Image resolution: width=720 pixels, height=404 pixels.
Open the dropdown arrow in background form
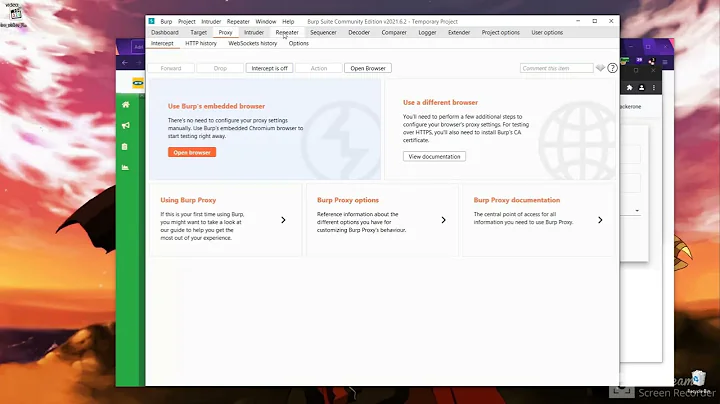coord(637,211)
